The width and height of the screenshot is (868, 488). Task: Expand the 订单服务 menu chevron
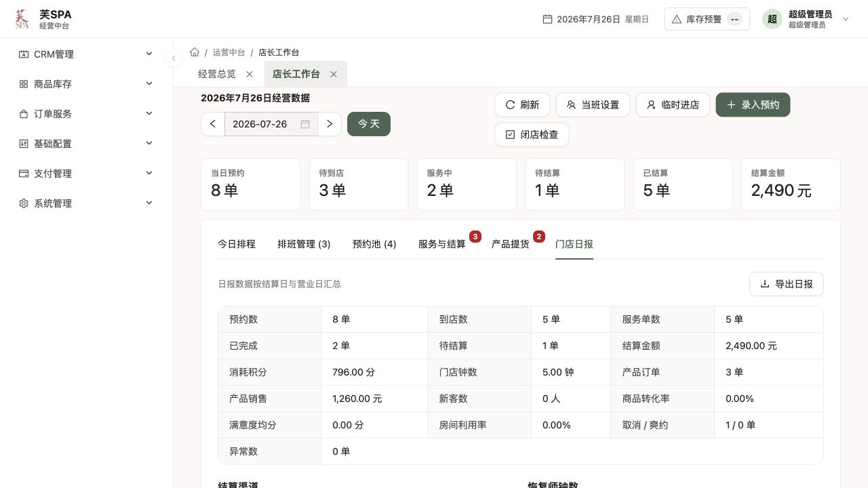click(x=149, y=113)
